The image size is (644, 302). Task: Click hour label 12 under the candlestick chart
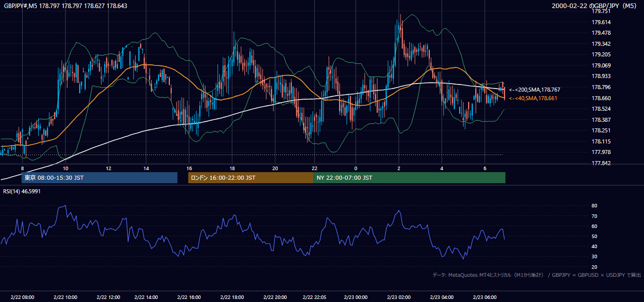pyautogui.click(x=108, y=168)
